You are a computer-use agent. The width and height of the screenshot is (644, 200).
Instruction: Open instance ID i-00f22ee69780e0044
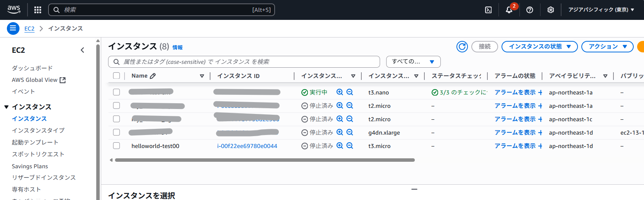247,146
